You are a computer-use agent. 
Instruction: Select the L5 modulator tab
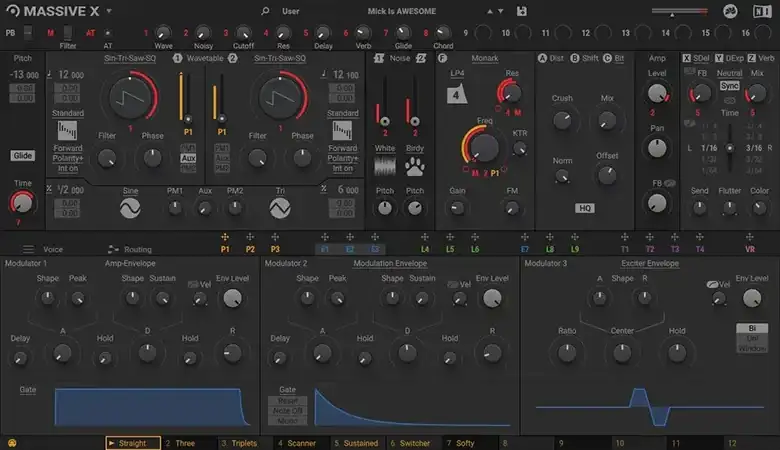[x=450, y=249]
